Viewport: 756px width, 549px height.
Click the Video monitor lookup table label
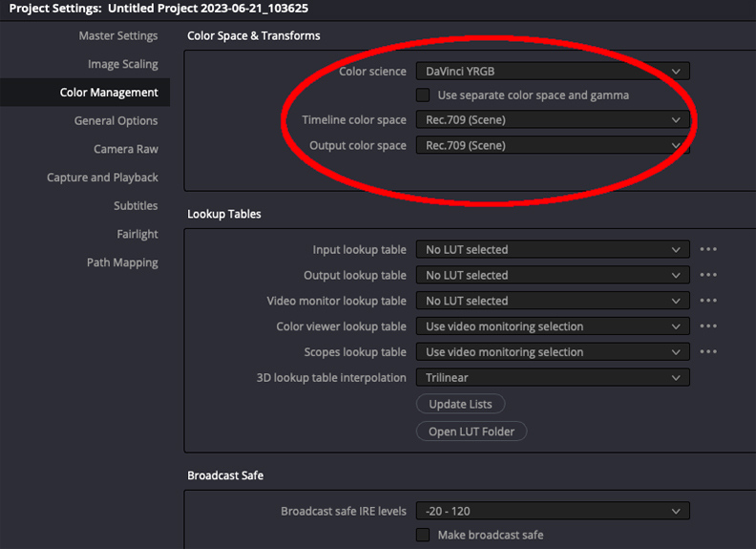pyautogui.click(x=337, y=301)
